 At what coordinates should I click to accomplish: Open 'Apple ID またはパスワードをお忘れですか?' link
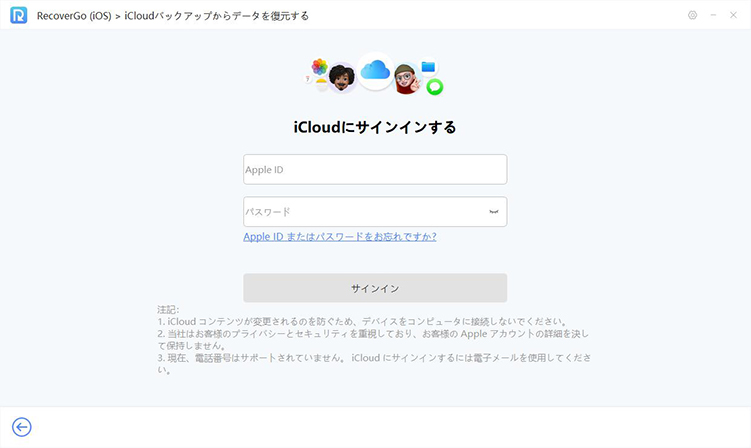click(340, 237)
